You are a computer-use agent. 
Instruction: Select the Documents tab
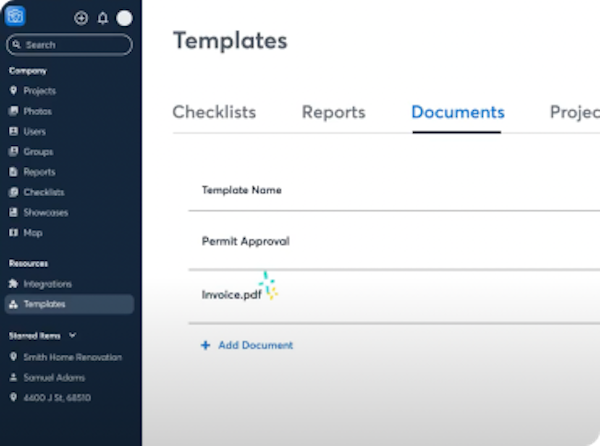pos(457,113)
